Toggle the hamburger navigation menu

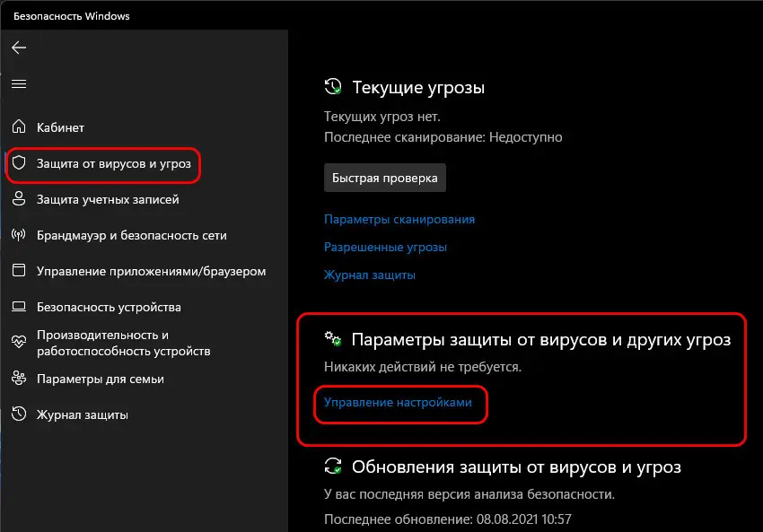(19, 83)
